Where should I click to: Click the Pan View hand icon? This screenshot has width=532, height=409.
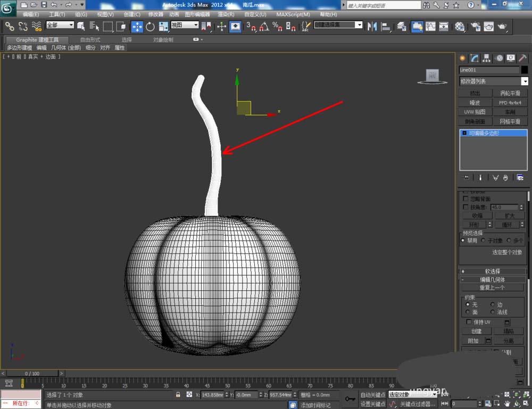coord(506,403)
